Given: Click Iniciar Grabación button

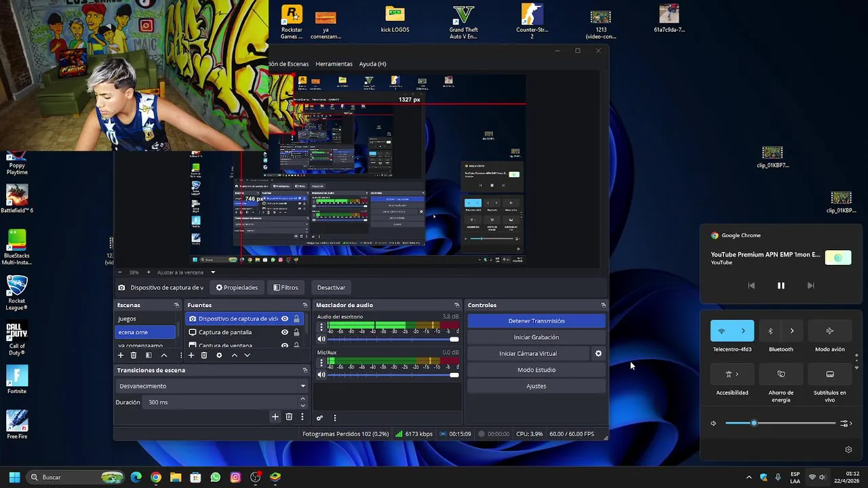Looking at the screenshot, I should click(x=536, y=337).
